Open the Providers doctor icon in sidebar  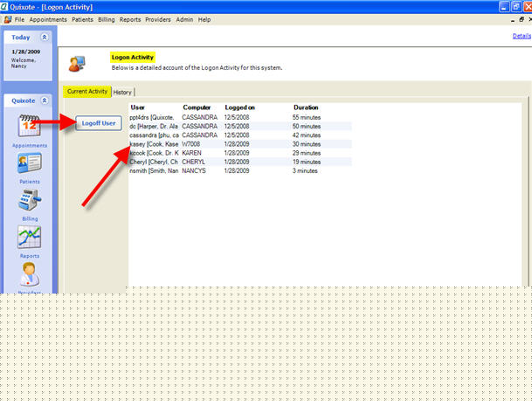[x=29, y=275]
